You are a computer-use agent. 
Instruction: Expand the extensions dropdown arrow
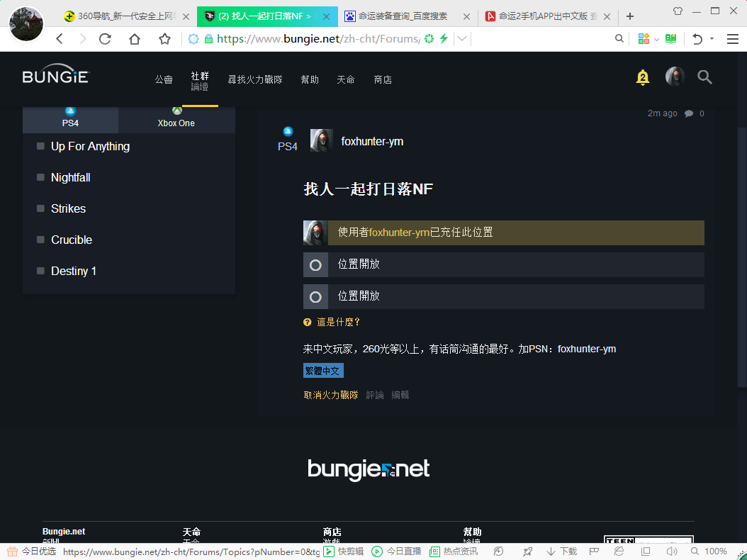[656, 39]
